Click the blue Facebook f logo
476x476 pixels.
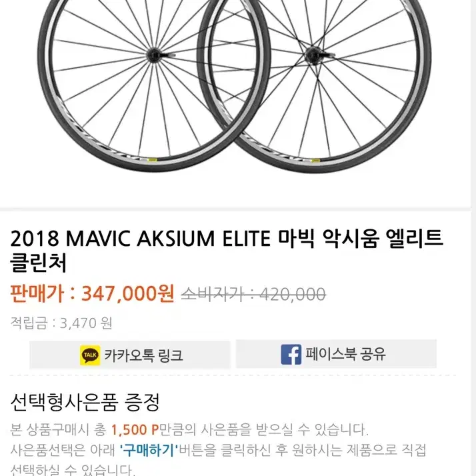(x=291, y=354)
